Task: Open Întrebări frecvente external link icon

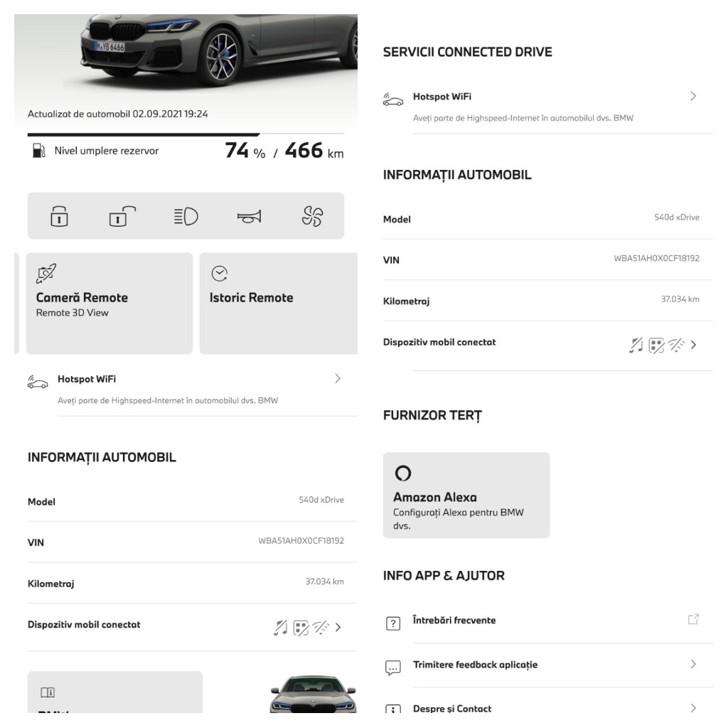Action: point(693,619)
